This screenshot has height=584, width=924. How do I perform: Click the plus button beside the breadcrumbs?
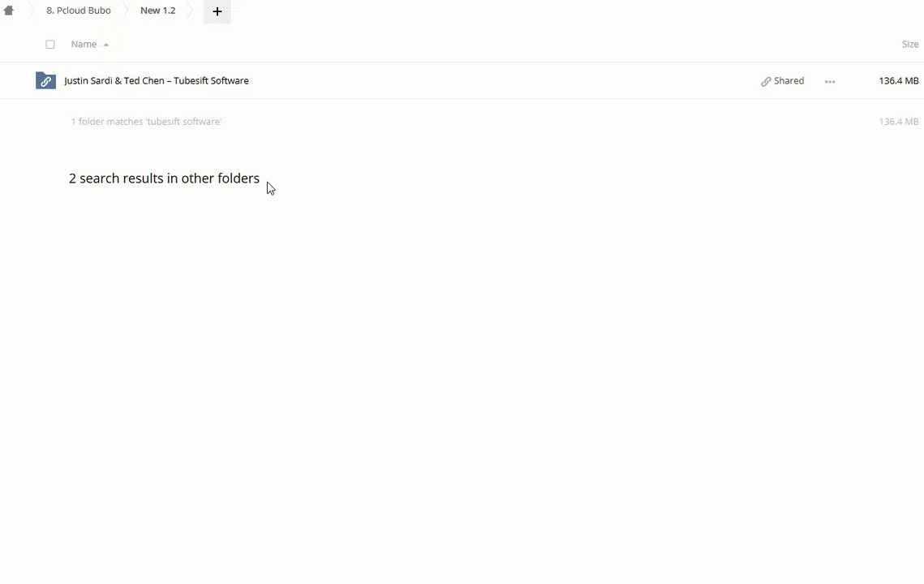coord(217,11)
